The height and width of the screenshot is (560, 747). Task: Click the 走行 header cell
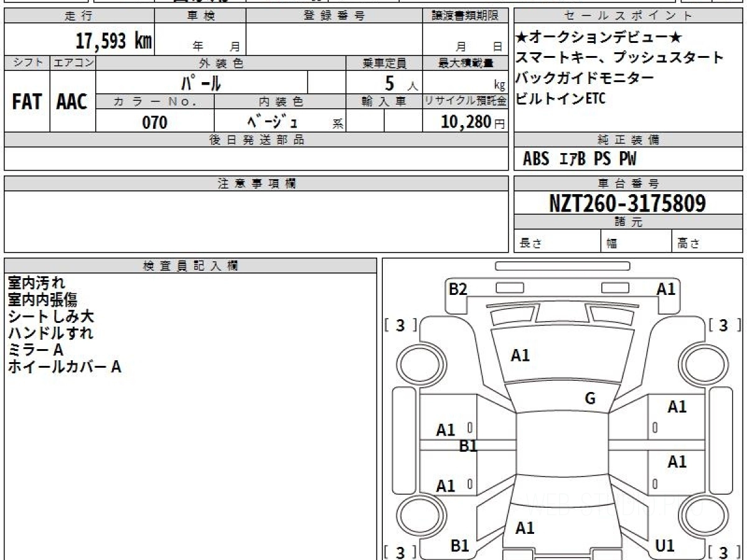click(79, 16)
